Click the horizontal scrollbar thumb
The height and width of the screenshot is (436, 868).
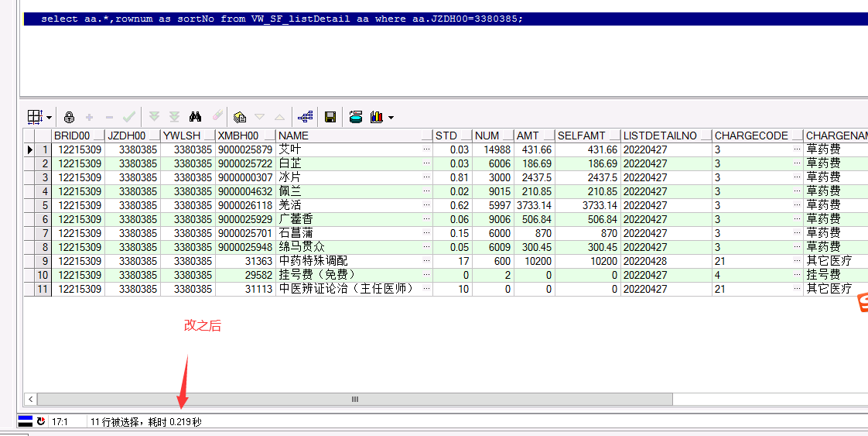pyautogui.click(x=355, y=399)
